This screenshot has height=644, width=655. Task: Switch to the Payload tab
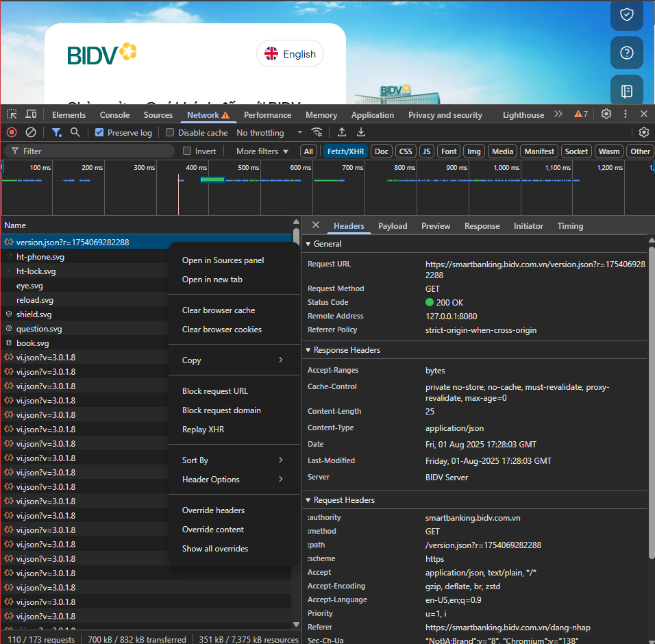393,226
